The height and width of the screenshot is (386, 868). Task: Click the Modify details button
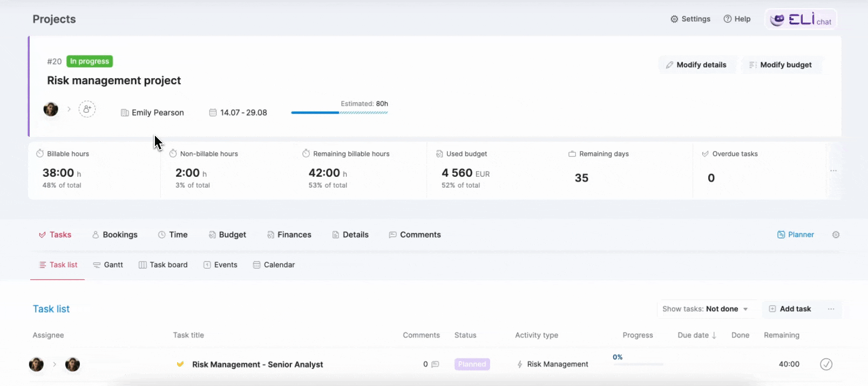(696, 65)
